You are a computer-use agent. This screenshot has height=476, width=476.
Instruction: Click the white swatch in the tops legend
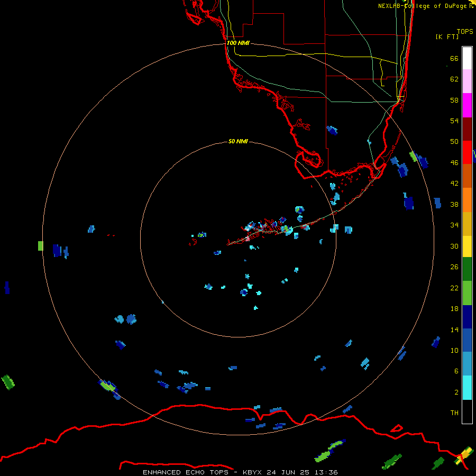(467, 58)
